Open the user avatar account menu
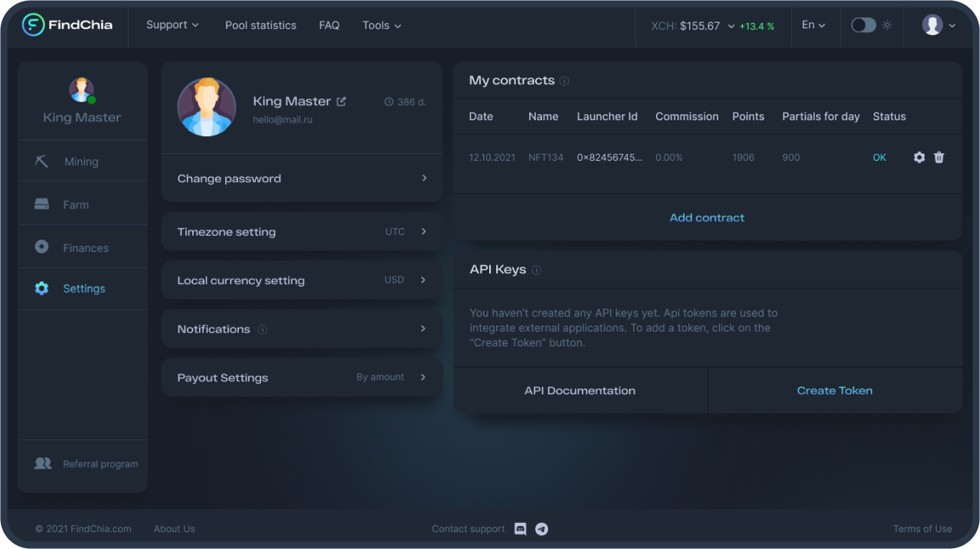The height and width of the screenshot is (549, 980). (x=939, y=25)
